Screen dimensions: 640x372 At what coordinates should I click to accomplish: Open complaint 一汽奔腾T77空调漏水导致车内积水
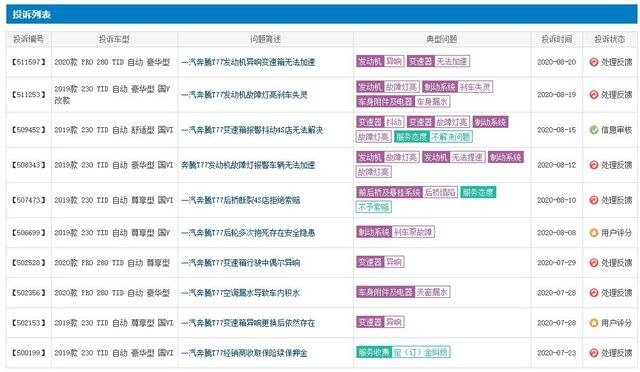pos(241,293)
